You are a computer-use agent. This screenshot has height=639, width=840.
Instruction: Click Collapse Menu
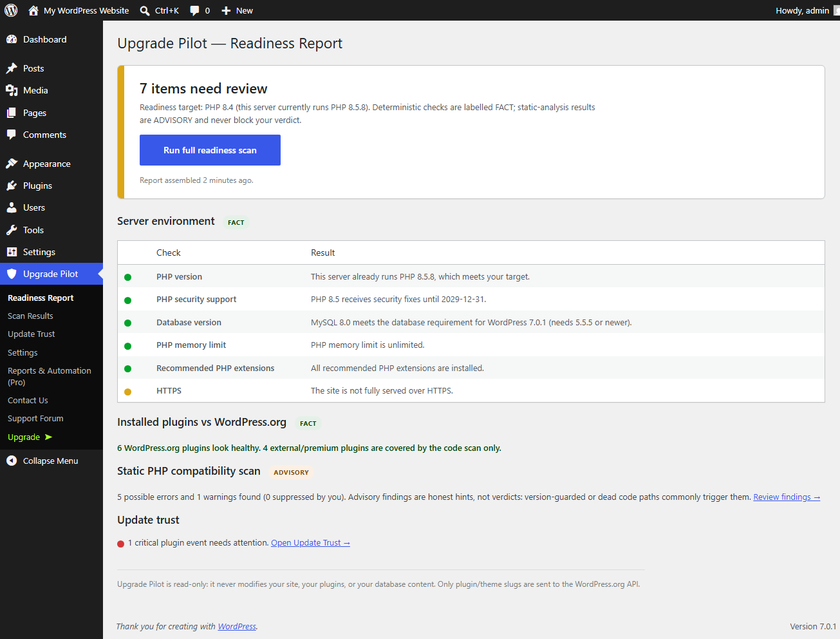tap(51, 461)
